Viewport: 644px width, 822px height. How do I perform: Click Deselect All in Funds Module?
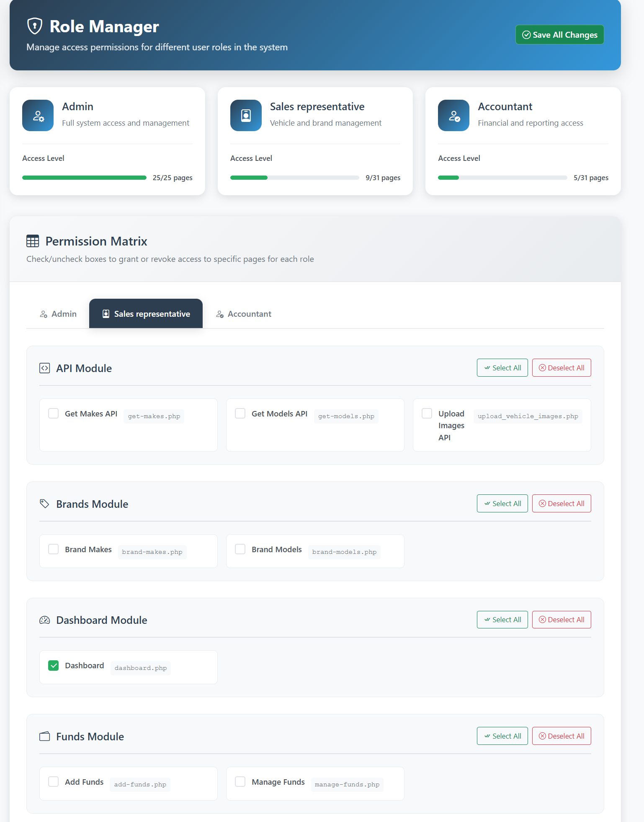click(561, 736)
